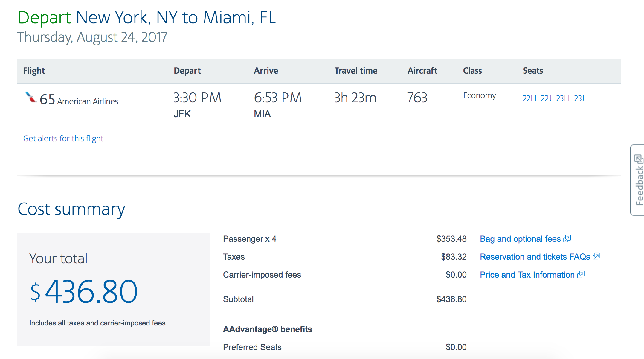Click external link icon beside Price and Tax
This screenshot has height=359, width=644.
point(581,275)
